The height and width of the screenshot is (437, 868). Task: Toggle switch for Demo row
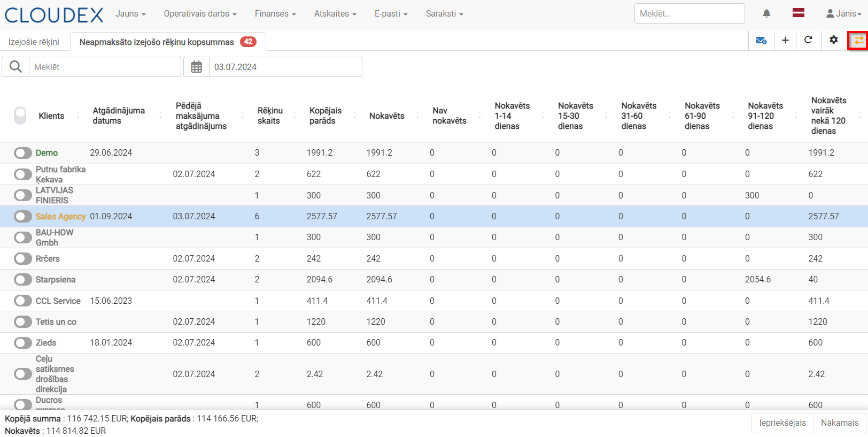(x=23, y=153)
